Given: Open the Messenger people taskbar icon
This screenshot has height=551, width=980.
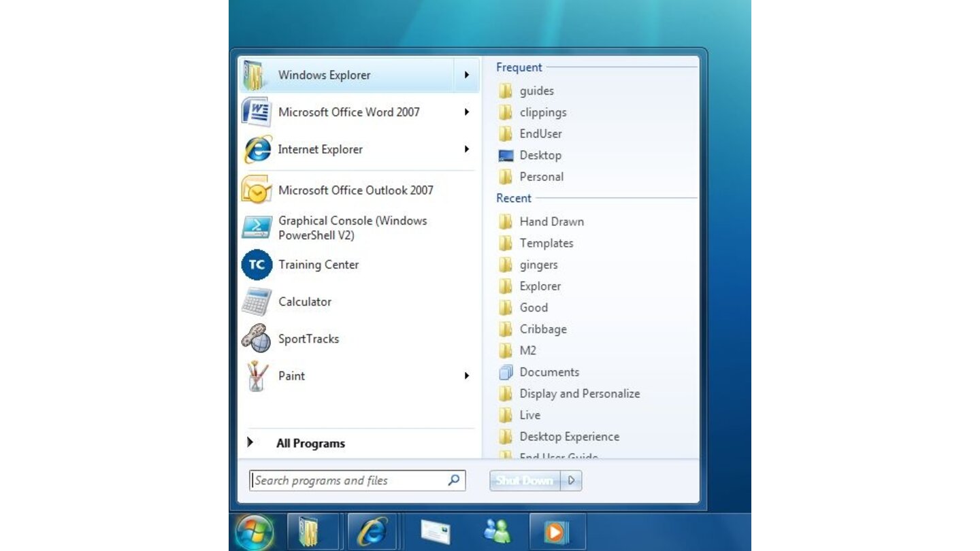Looking at the screenshot, I should tap(497, 531).
